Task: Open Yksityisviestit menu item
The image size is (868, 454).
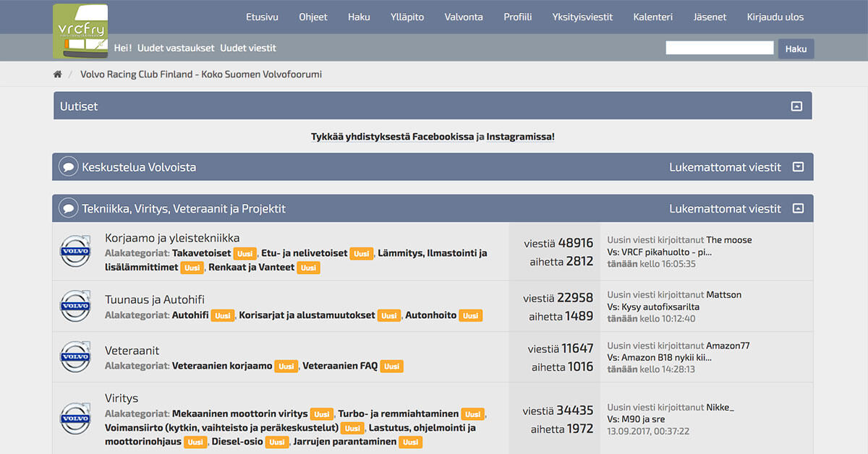Action: [x=582, y=17]
